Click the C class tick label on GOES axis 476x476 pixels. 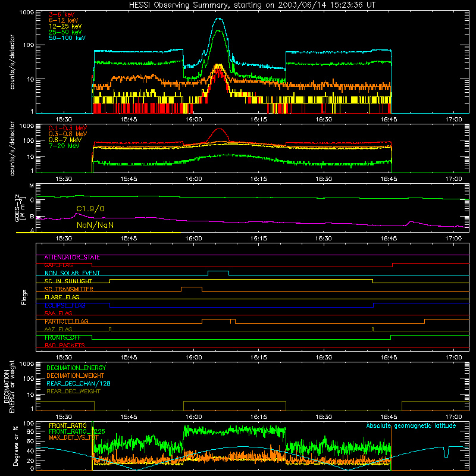(32, 200)
